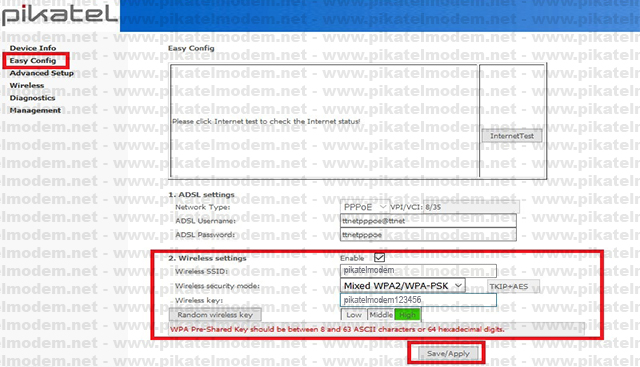Expand the Network Type PPPoE dropdown
This screenshot has width=640, height=367.
(364, 207)
